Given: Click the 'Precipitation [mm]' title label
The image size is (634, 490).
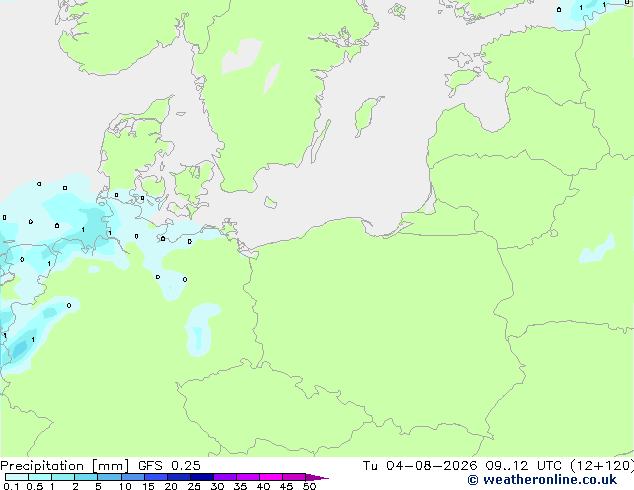Looking at the screenshot, I should [65, 466].
